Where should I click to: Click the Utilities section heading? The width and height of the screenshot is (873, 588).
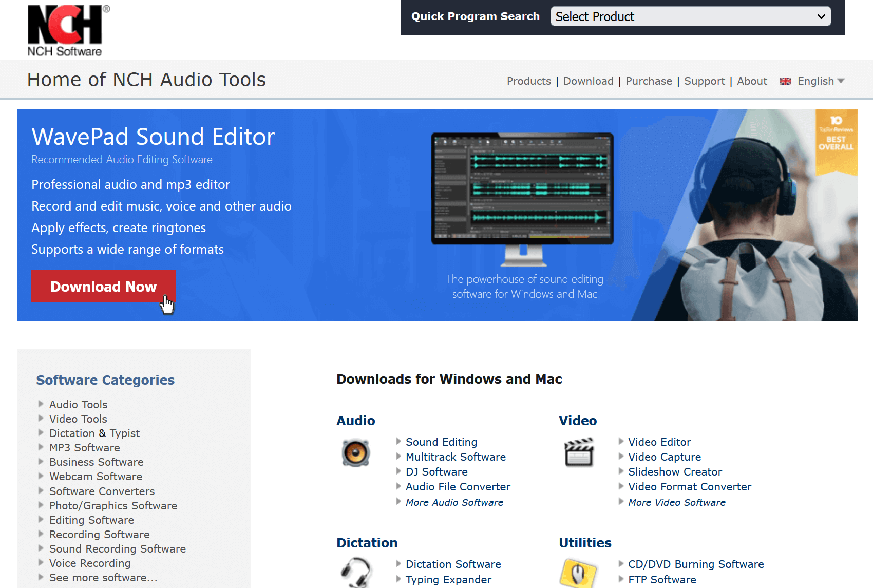(585, 543)
